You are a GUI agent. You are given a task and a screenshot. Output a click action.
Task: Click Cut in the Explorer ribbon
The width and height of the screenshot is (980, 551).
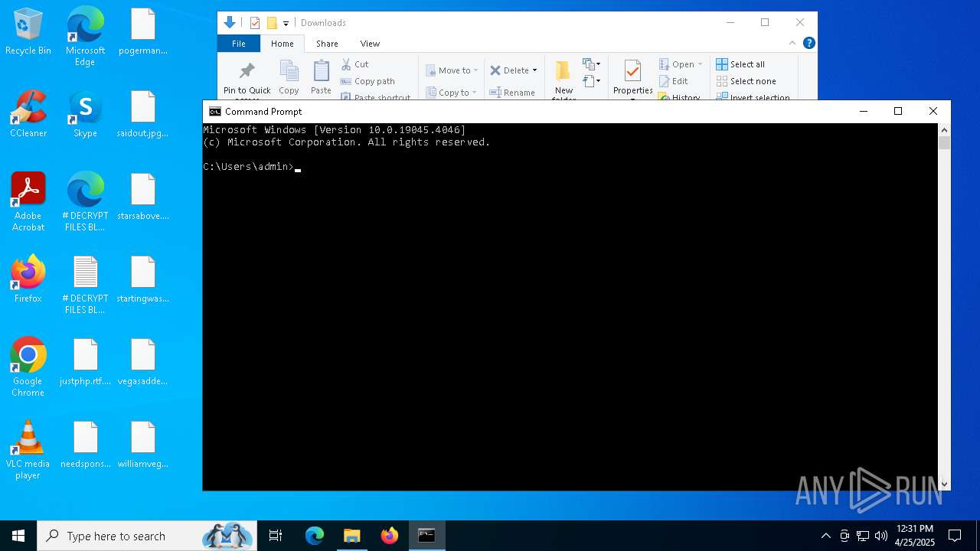(355, 64)
